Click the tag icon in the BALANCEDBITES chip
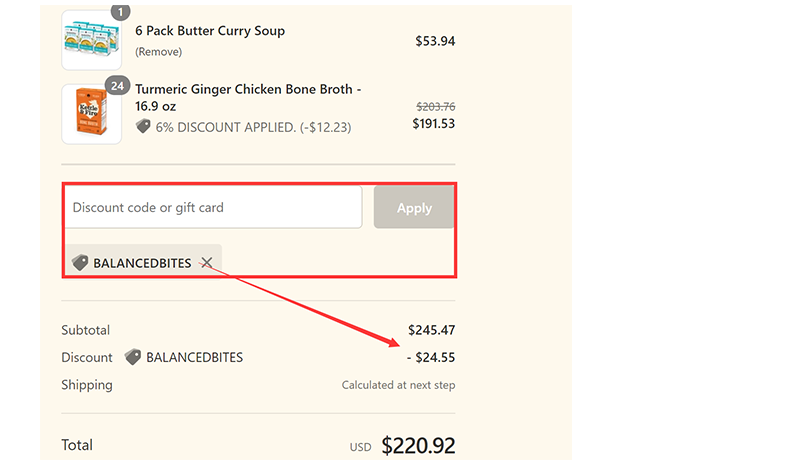Screen dimensions: 800x460 pyautogui.click(x=80, y=263)
